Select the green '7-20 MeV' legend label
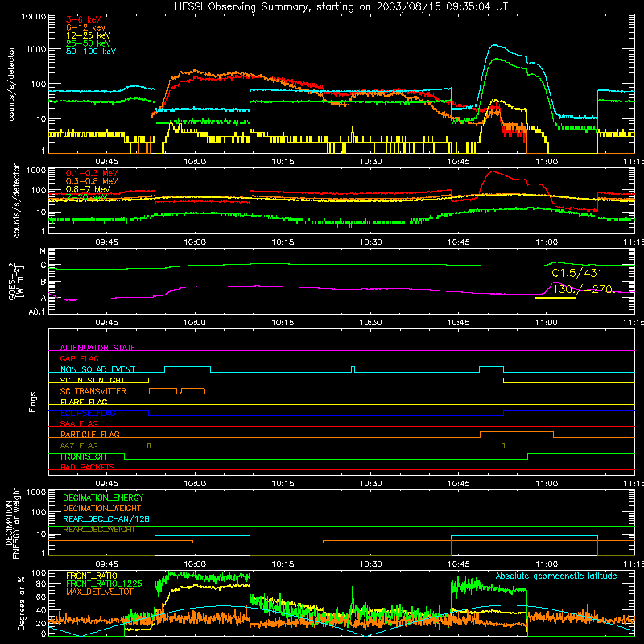 87,197
